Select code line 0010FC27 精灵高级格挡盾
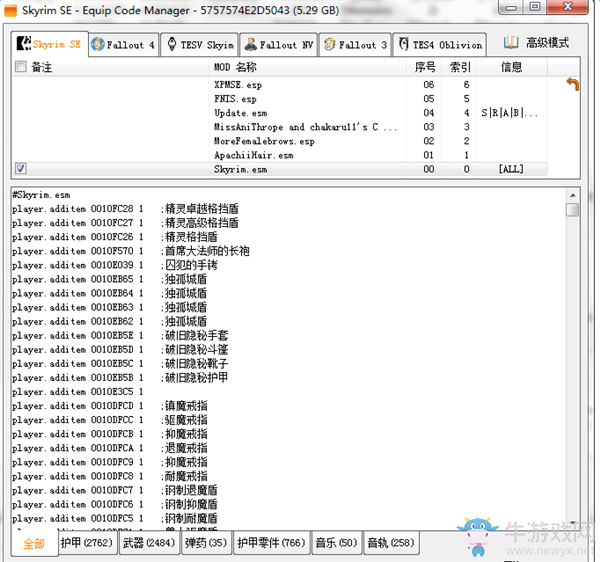The height and width of the screenshot is (562, 600). tap(126, 223)
